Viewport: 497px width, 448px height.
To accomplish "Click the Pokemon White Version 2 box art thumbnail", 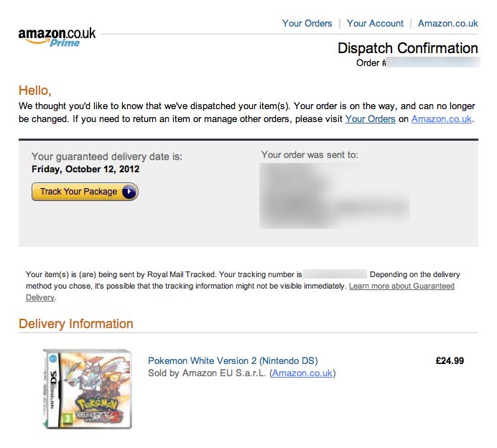I will pyautogui.click(x=88, y=389).
